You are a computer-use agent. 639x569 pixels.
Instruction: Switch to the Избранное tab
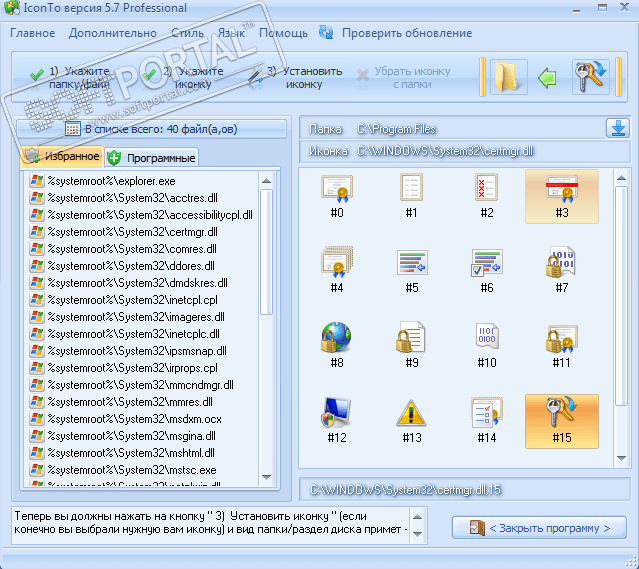tap(62, 157)
